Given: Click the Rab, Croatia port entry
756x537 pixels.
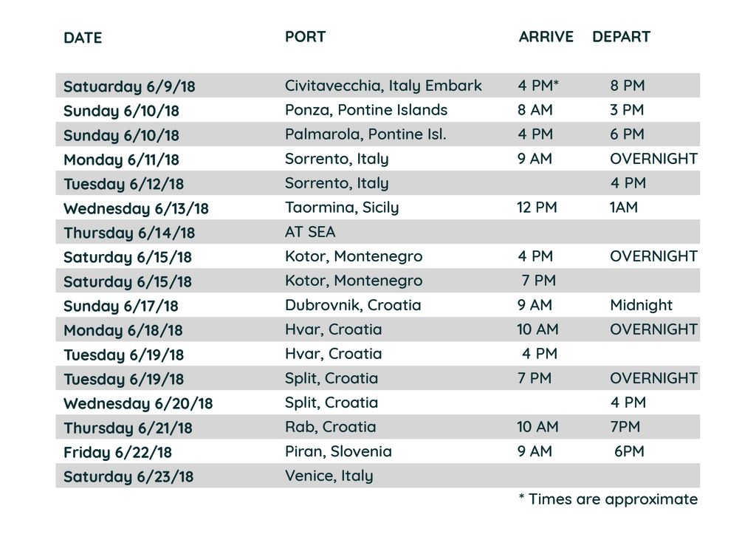Looking at the screenshot, I should coord(330,427).
